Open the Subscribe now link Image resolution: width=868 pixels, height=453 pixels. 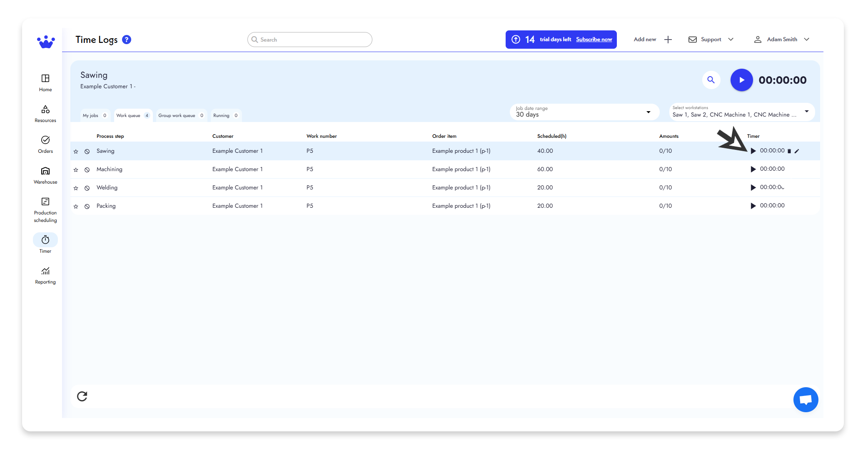click(x=594, y=39)
